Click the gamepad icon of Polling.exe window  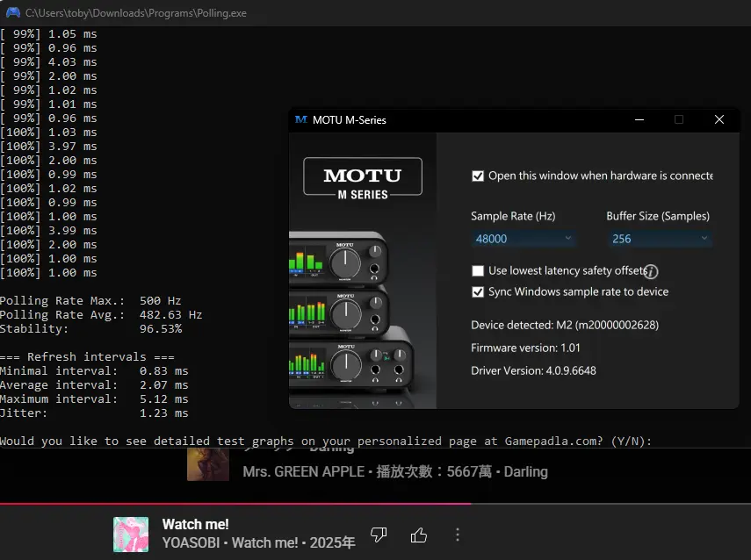point(13,12)
